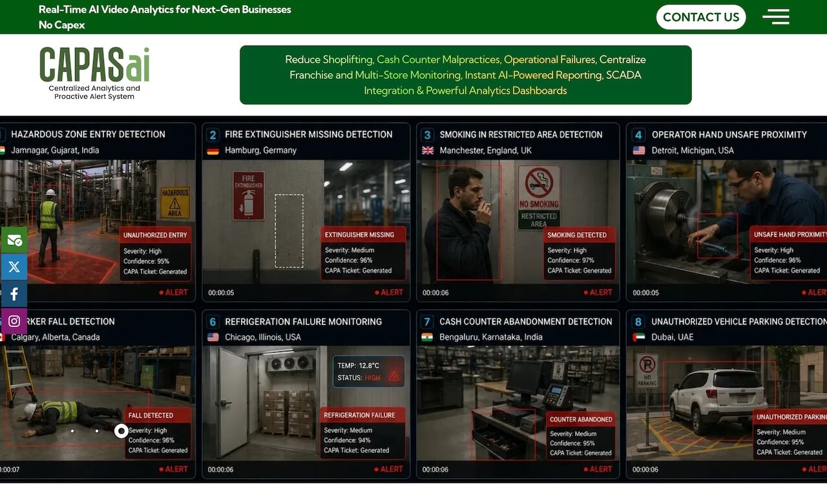Image resolution: width=827 pixels, height=504 pixels.
Task: Click the REFRIGERATION FAILURE alert label
Action: (359, 415)
